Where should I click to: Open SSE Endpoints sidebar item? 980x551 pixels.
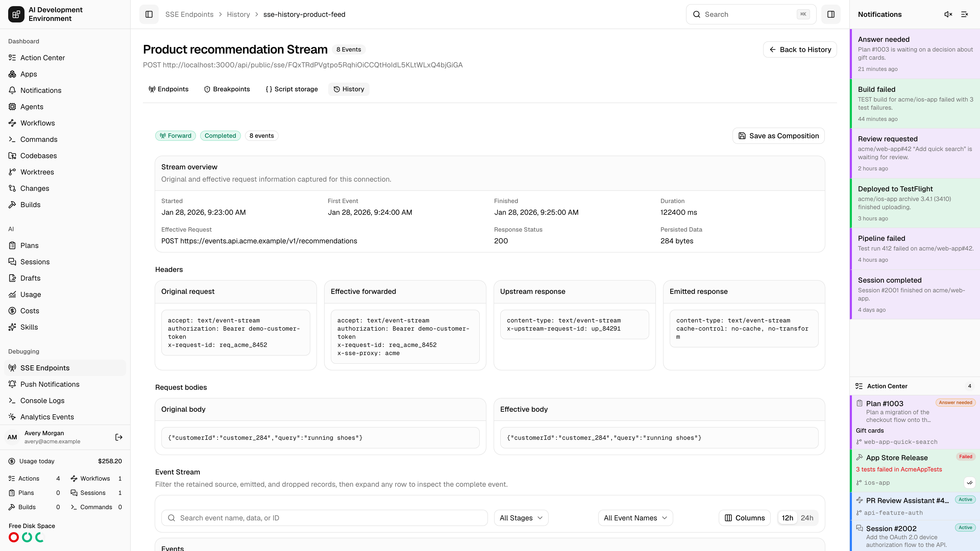tap(65, 368)
